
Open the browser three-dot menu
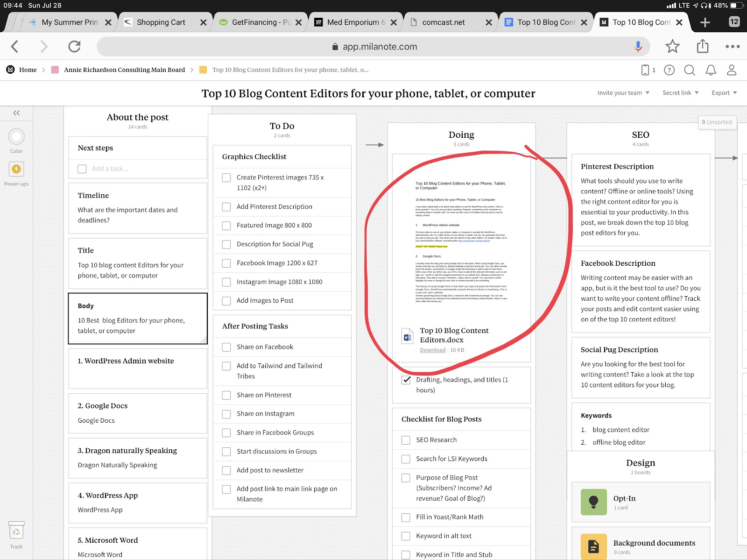(733, 46)
